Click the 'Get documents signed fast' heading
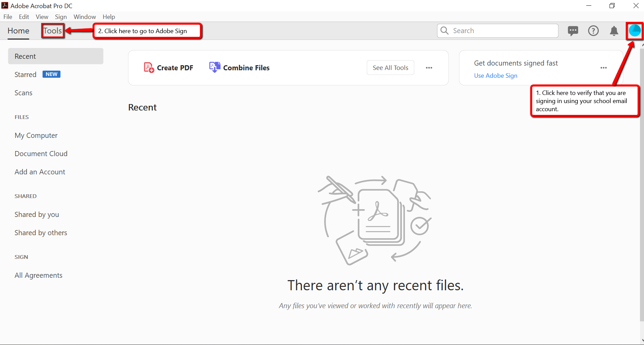The height and width of the screenshot is (345, 644). [x=516, y=63]
